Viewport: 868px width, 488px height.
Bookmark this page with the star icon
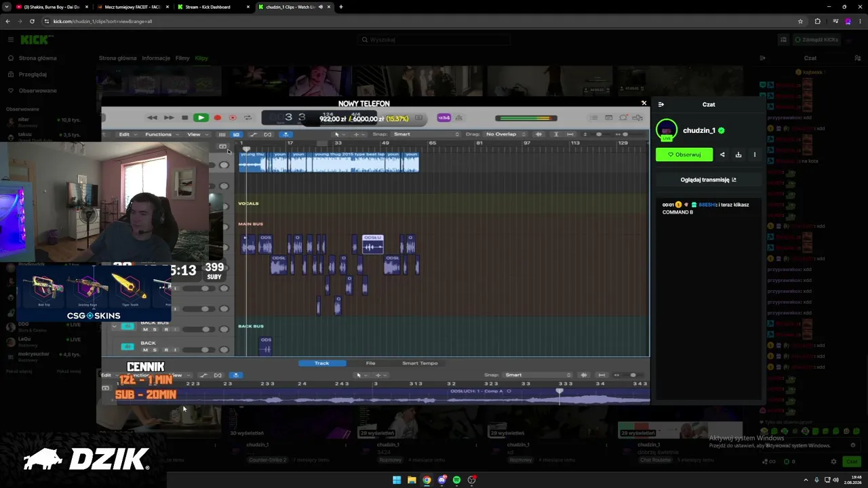(x=800, y=21)
